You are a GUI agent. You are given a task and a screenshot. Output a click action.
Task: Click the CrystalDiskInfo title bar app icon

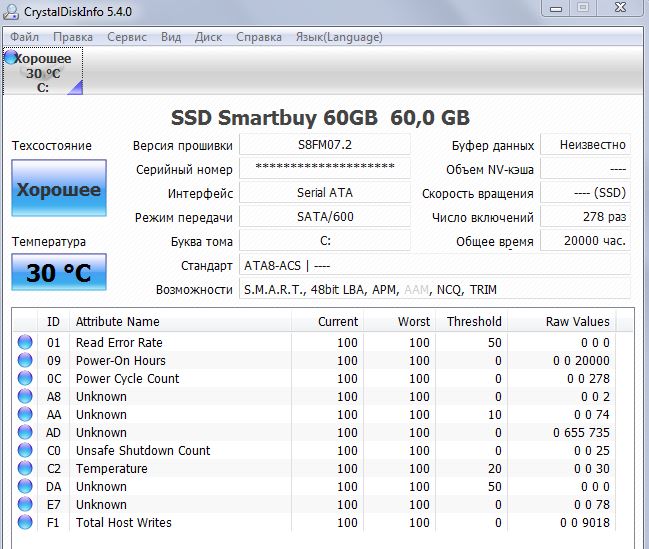[11, 11]
